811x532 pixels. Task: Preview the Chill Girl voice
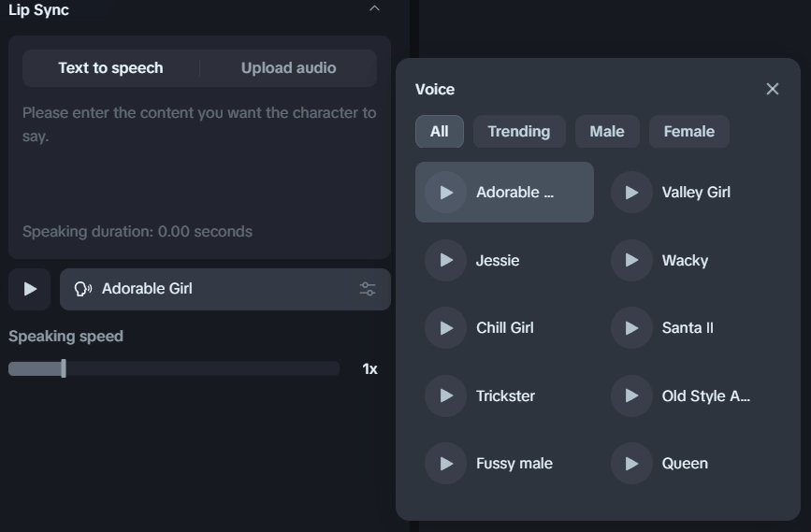[x=445, y=328]
